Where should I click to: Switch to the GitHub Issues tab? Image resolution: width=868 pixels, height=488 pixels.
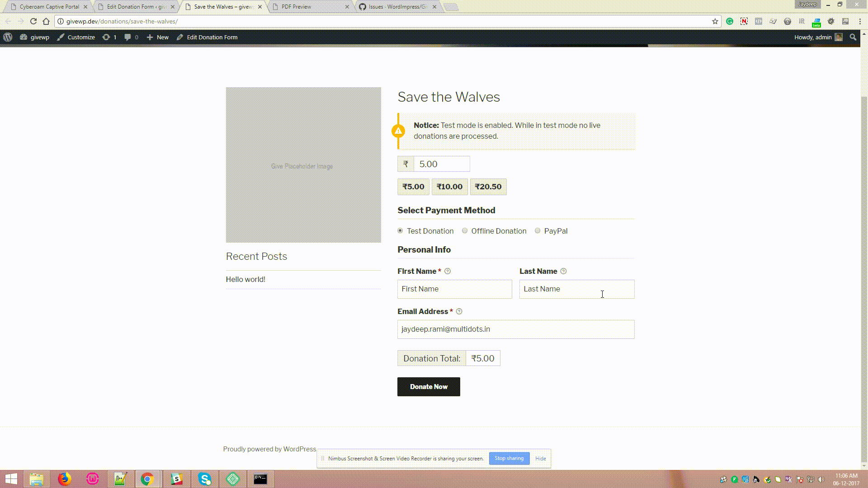pyautogui.click(x=397, y=7)
